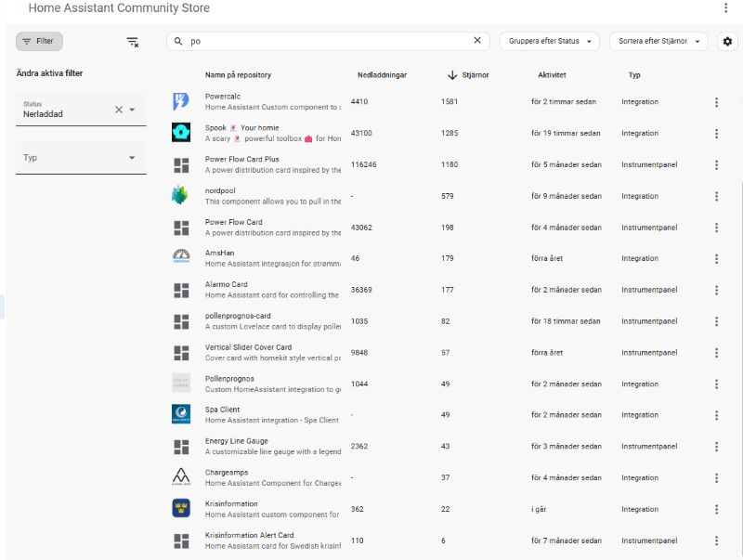The width and height of the screenshot is (743, 560).
Task: Open options for Vertical Slider Cover Card
Action: (716, 353)
